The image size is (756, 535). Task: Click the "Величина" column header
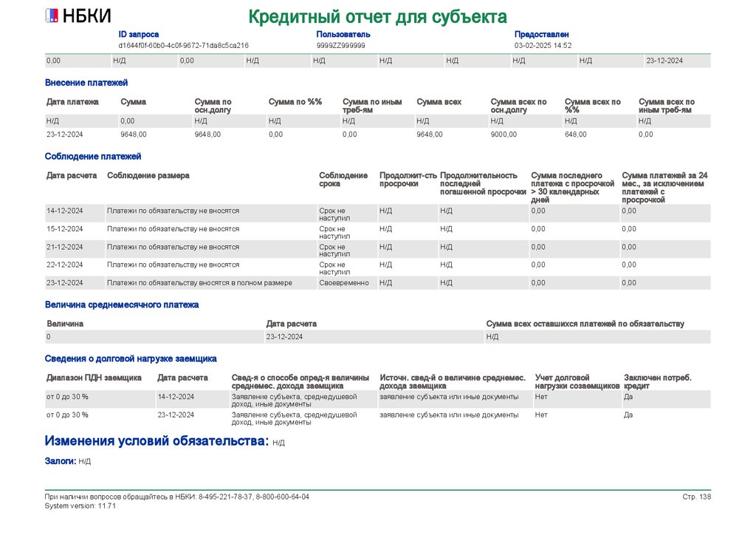[x=65, y=324]
